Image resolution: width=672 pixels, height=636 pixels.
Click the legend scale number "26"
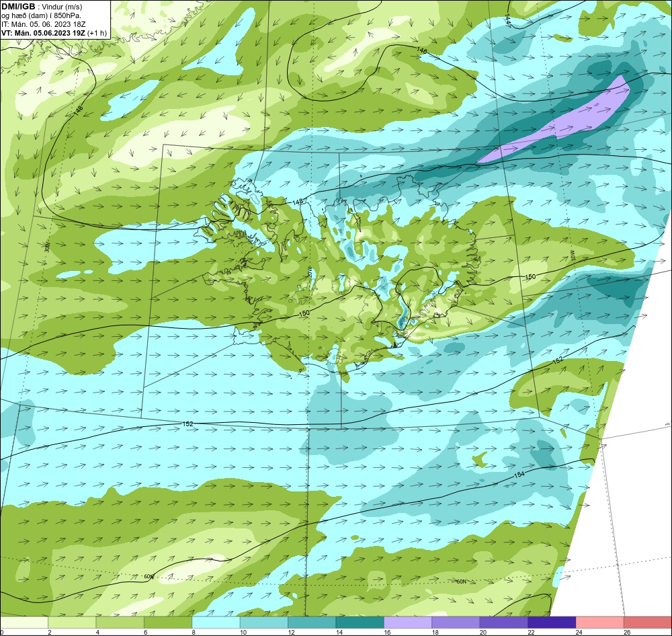[x=628, y=632]
